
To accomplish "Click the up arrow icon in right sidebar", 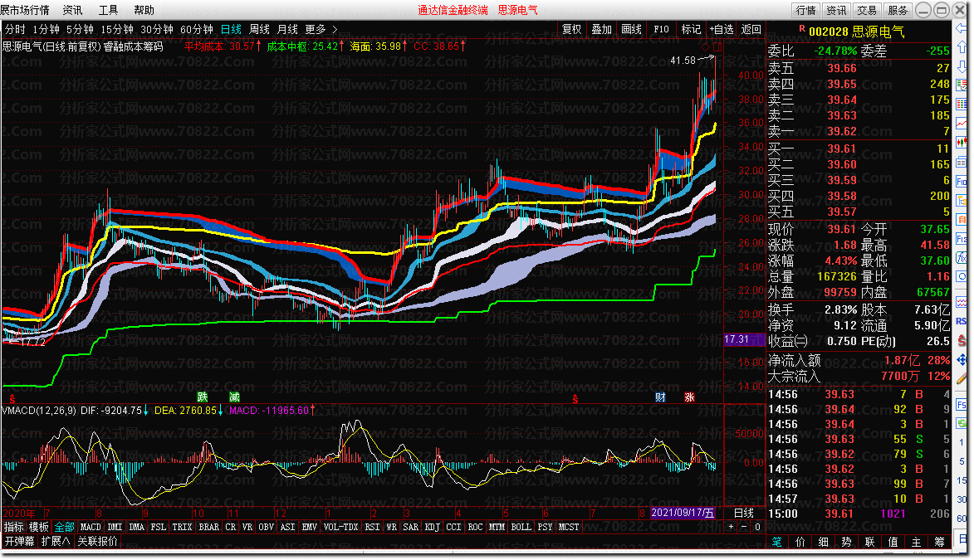I will click(962, 47).
